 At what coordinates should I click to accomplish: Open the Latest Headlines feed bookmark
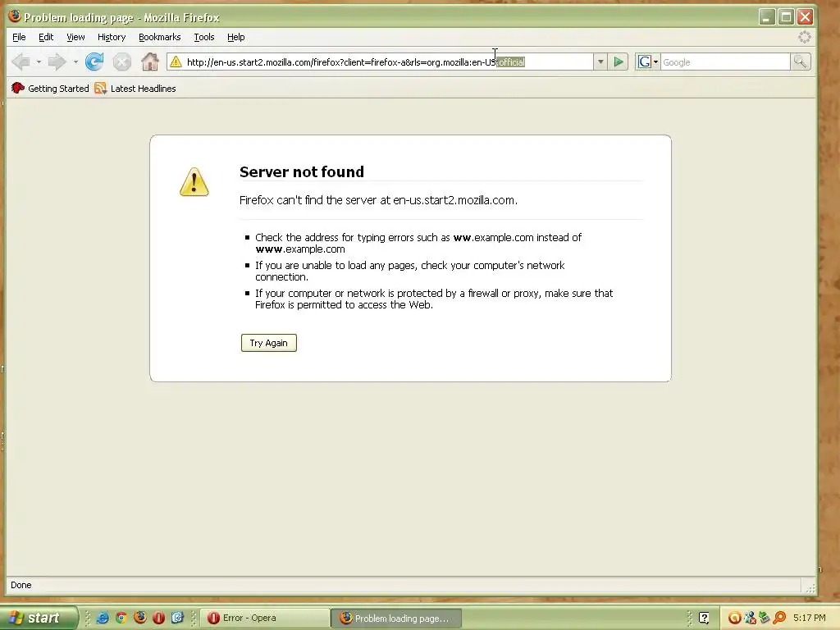[135, 89]
